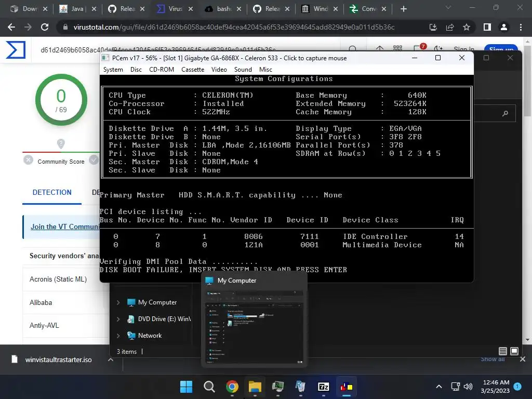
Task: Open Chrome profile icon
Action: [x=504, y=27]
